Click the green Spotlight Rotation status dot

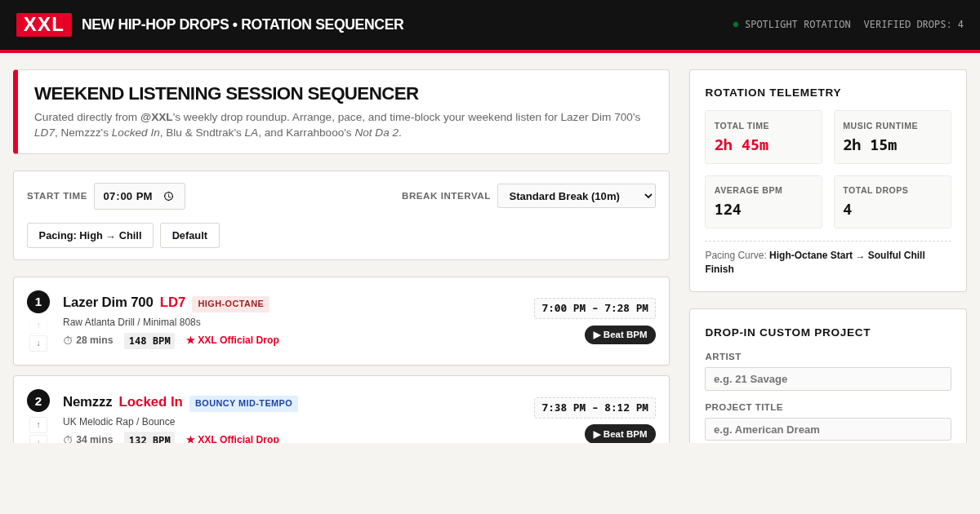[x=736, y=24]
